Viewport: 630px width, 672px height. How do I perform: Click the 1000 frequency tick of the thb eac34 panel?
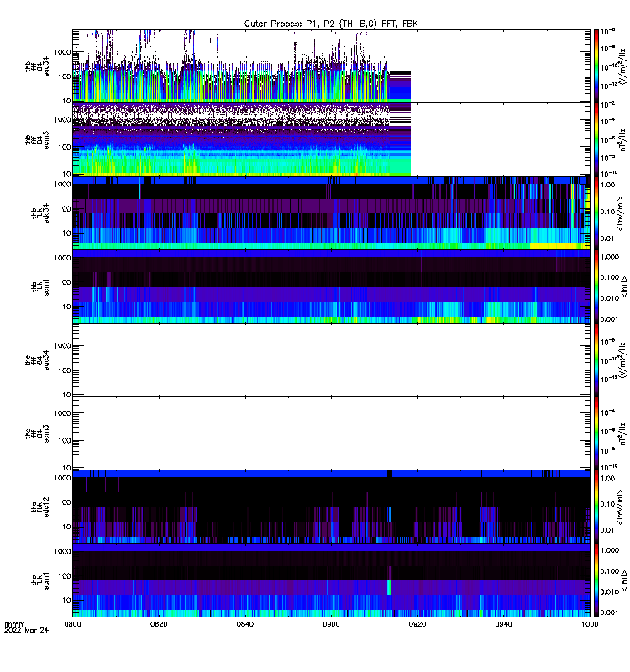coord(62,52)
